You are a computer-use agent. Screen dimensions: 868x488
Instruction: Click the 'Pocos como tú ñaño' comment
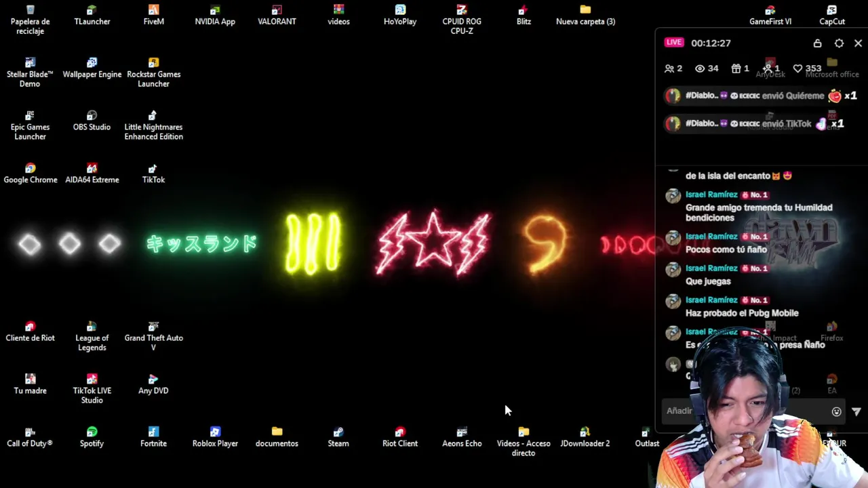[726, 249]
